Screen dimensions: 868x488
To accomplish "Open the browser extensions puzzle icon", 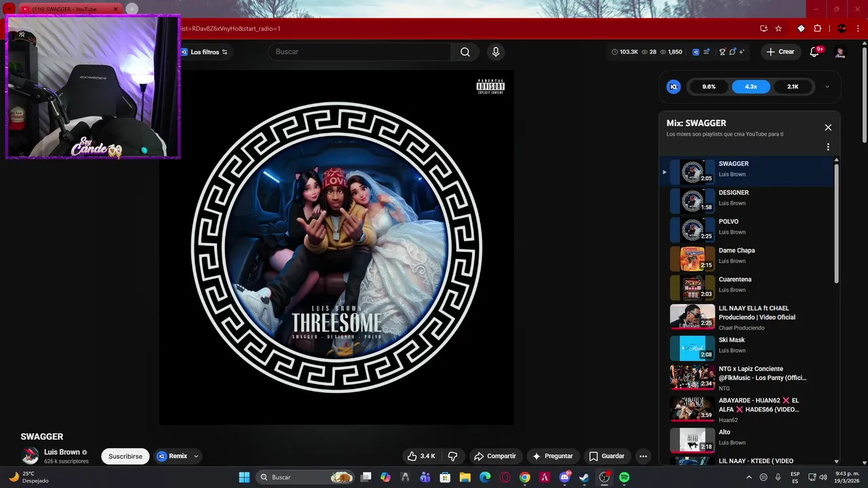I will [817, 28].
